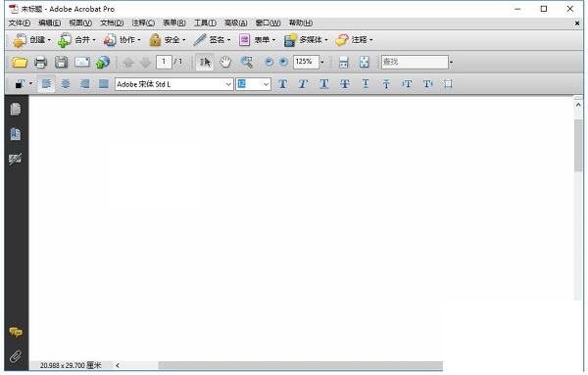The height and width of the screenshot is (375, 588).
Task: Open the 125% zoom level dropdown
Action: tap(322, 63)
